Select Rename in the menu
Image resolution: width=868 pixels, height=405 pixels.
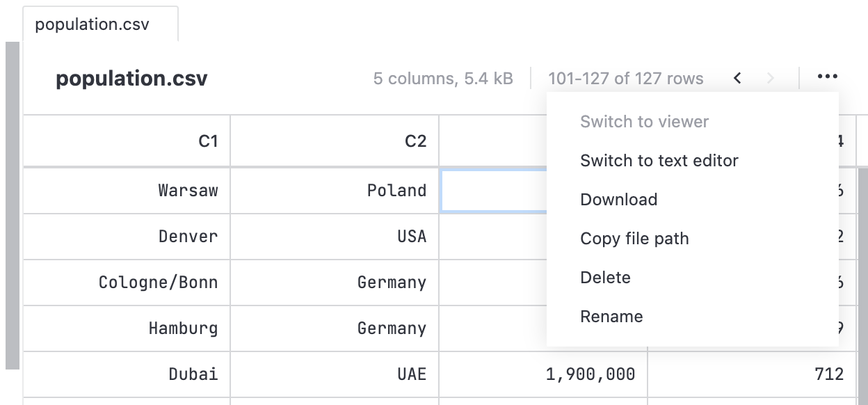coord(611,316)
